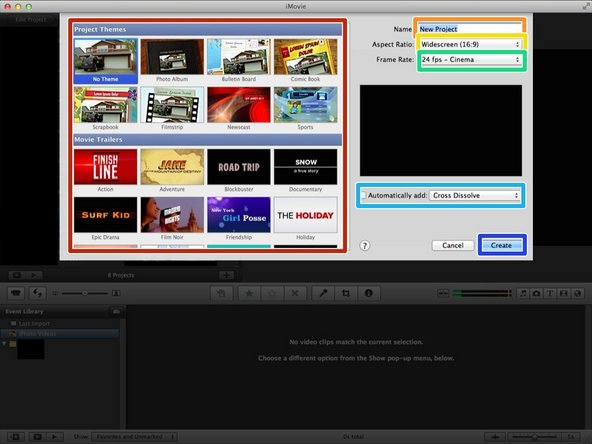Expand the event folder disclosure triangle
The height and width of the screenshot is (444, 592).
point(5,344)
